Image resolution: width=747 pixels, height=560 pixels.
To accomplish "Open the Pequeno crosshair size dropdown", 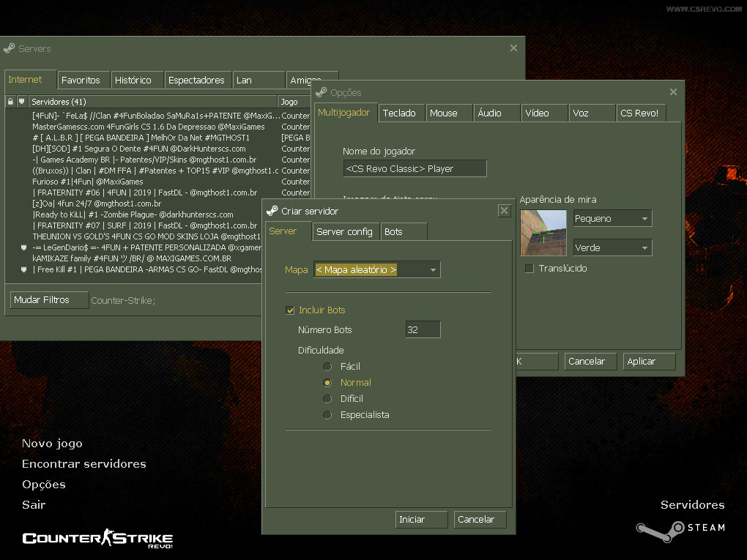I will click(x=612, y=219).
